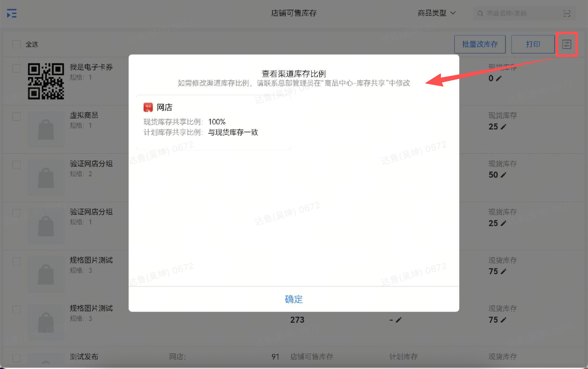Check the 虚拟商品 row checkbox
The height and width of the screenshot is (369, 588).
pyautogui.click(x=16, y=117)
